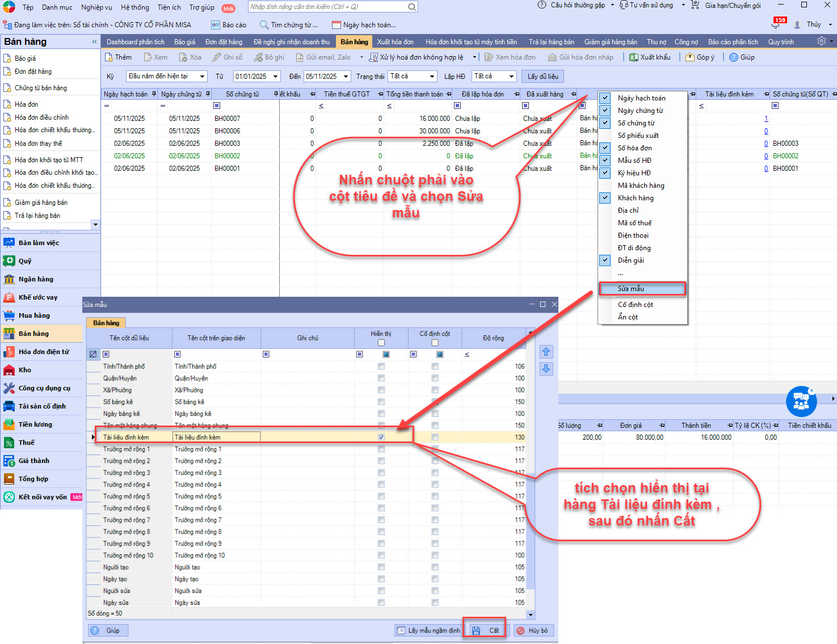Click the Thêm (add) toolbar icon
The image size is (837, 644).
pyautogui.click(x=109, y=57)
